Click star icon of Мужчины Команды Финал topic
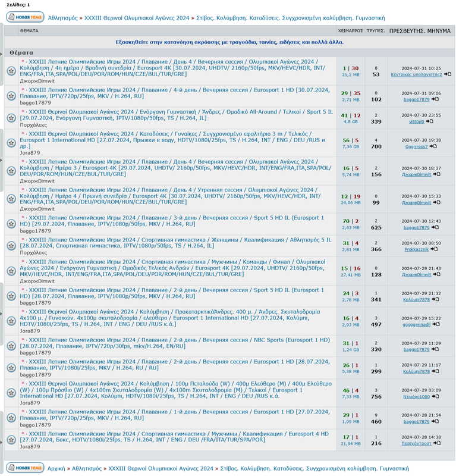This screenshot has height=476, width=456. pyautogui.click(x=11, y=271)
